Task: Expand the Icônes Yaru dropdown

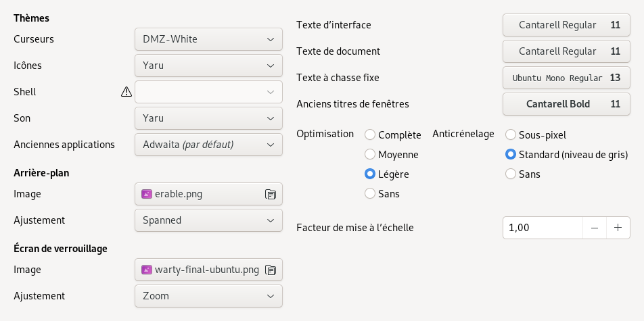Action: pos(208,66)
